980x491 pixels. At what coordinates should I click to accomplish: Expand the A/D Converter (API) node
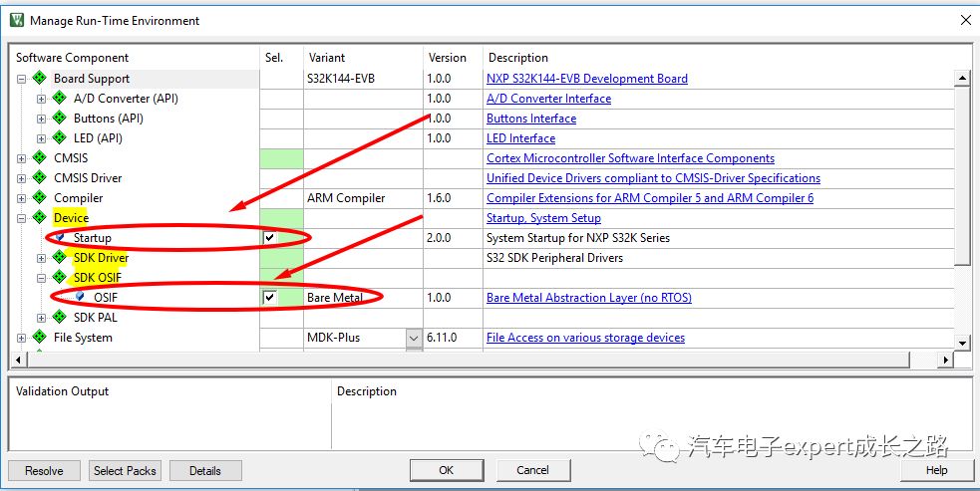tap(41, 99)
